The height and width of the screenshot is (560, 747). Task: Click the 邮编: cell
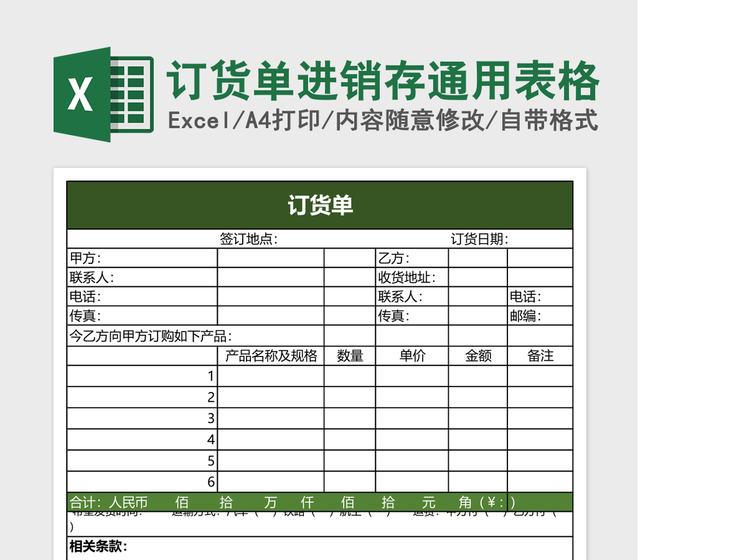[540, 315]
